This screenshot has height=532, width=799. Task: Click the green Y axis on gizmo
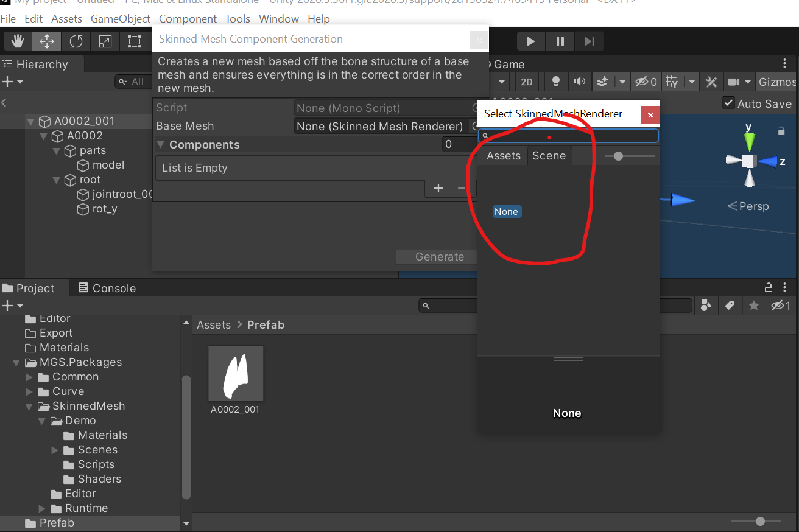(x=749, y=141)
